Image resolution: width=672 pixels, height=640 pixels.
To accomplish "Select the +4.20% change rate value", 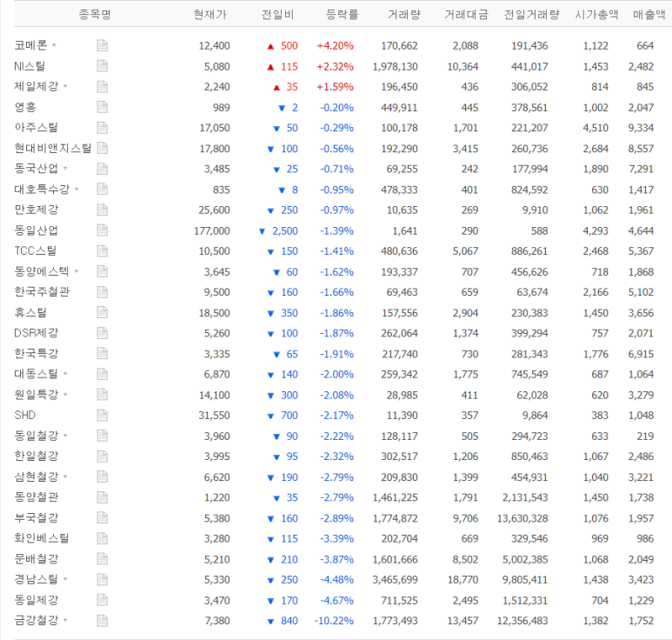I will (336, 46).
